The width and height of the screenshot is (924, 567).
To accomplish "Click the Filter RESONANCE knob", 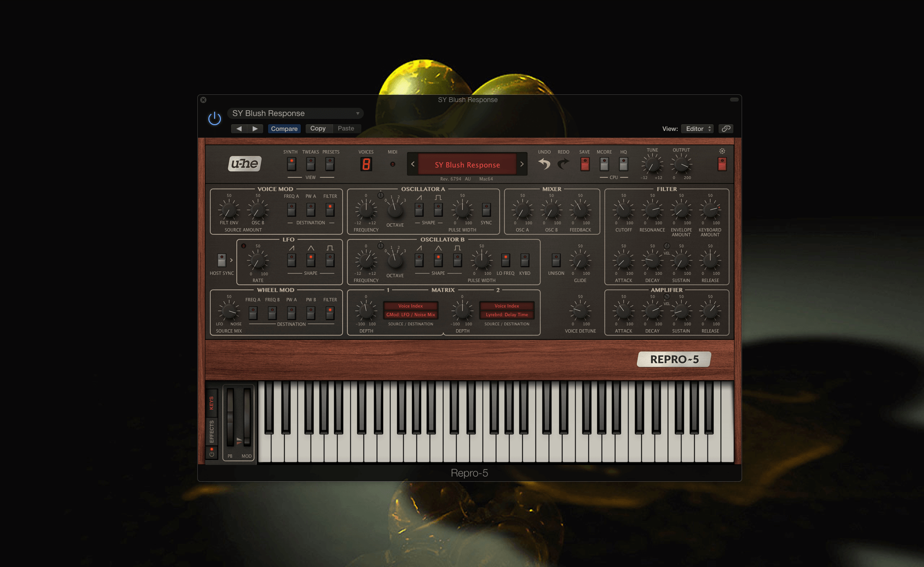I will point(652,210).
